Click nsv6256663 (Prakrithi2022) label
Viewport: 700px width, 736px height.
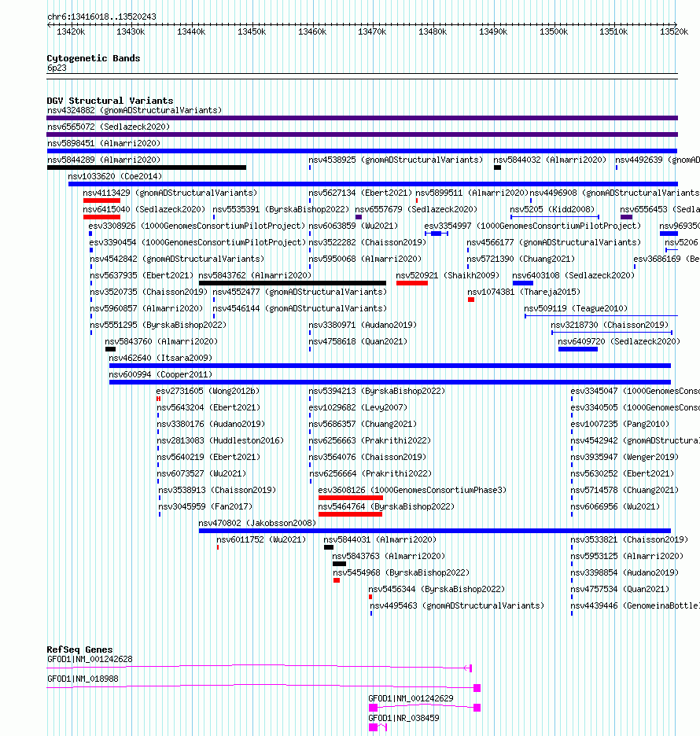pos(370,441)
